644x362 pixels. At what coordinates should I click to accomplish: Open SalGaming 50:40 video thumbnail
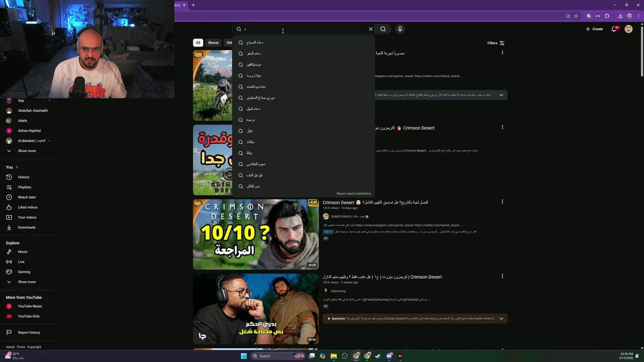(256, 309)
